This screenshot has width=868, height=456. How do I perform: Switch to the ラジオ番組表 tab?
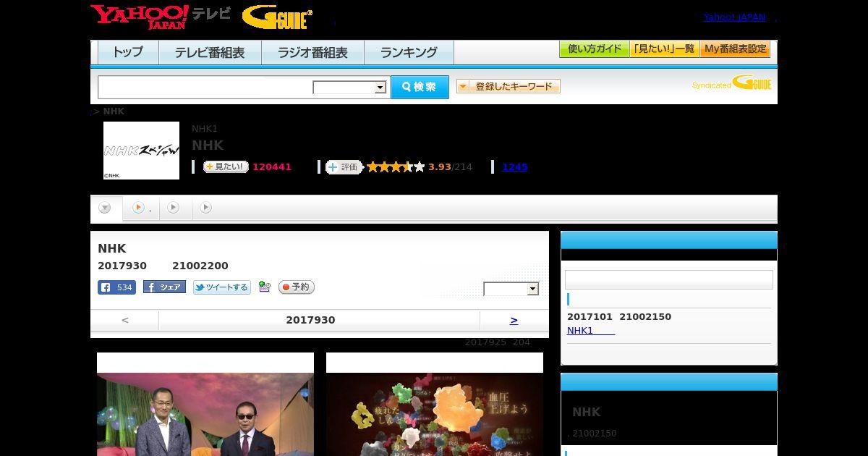[x=312, y=52]
